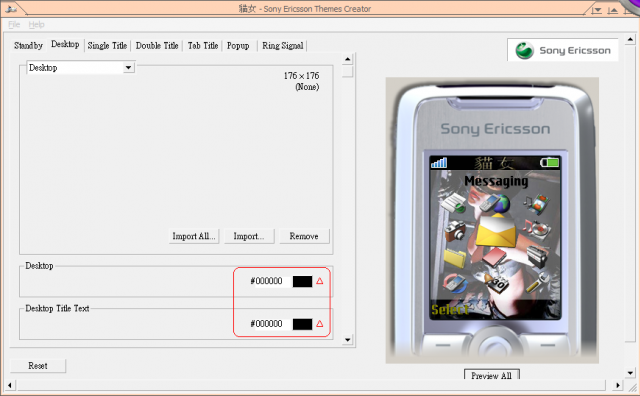Viewport: 640px width, 396px height.
Task: Click the turntable music player icon
Action: tap(537, 230)
